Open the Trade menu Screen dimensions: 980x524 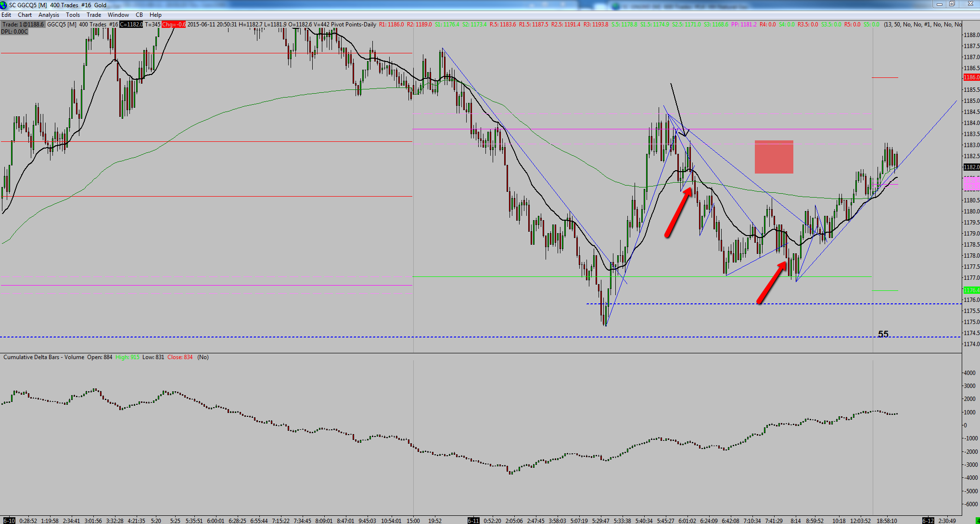(x=94, y=15)
